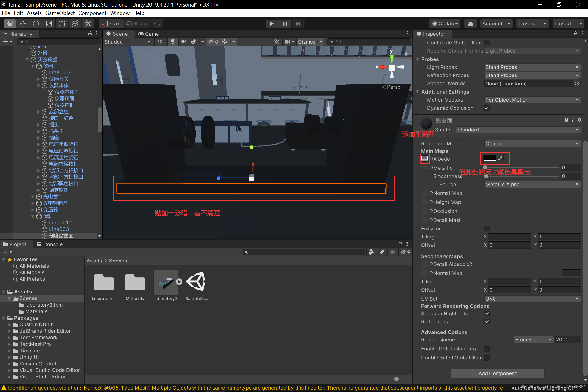Click the cloud services icon
The height and width of the screenshot is (392, 588).
tap(470, 24)
